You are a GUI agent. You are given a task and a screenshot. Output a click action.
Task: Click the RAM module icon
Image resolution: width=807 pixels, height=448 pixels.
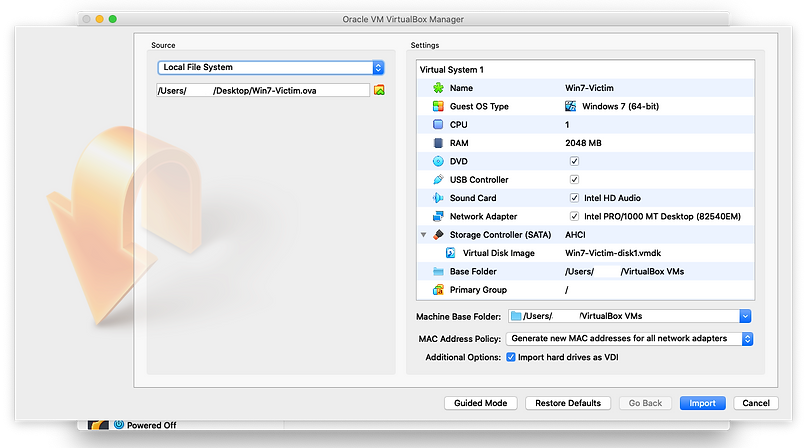438,143
